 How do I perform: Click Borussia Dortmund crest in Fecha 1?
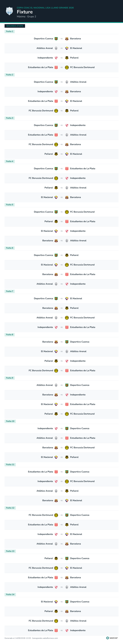coord(67,67)
